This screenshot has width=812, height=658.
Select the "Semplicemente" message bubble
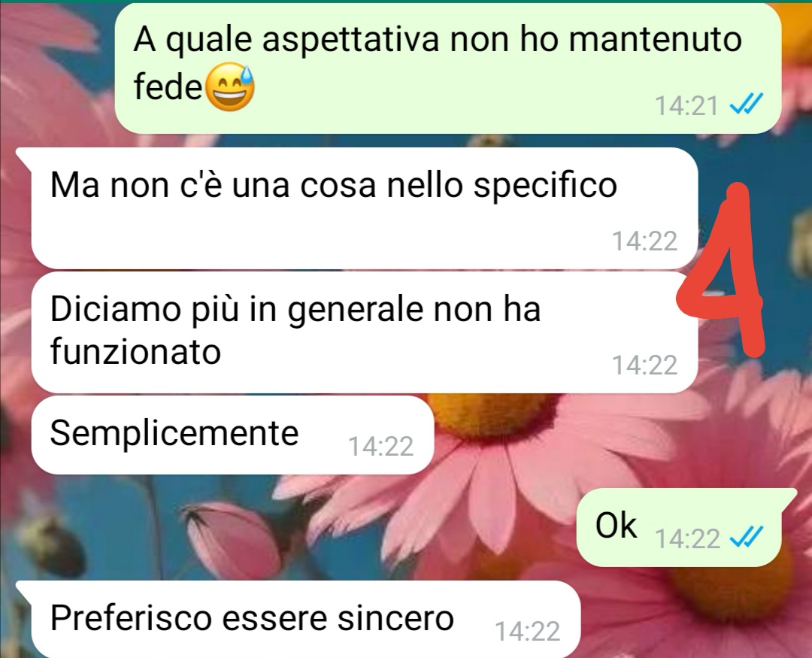pos(232,435)
